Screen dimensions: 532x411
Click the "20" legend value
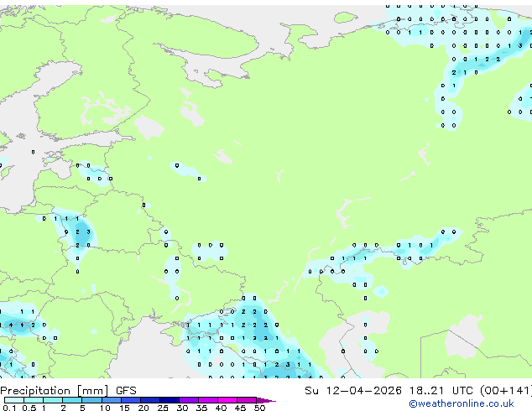pyautogui.click(x=143, y=408)
